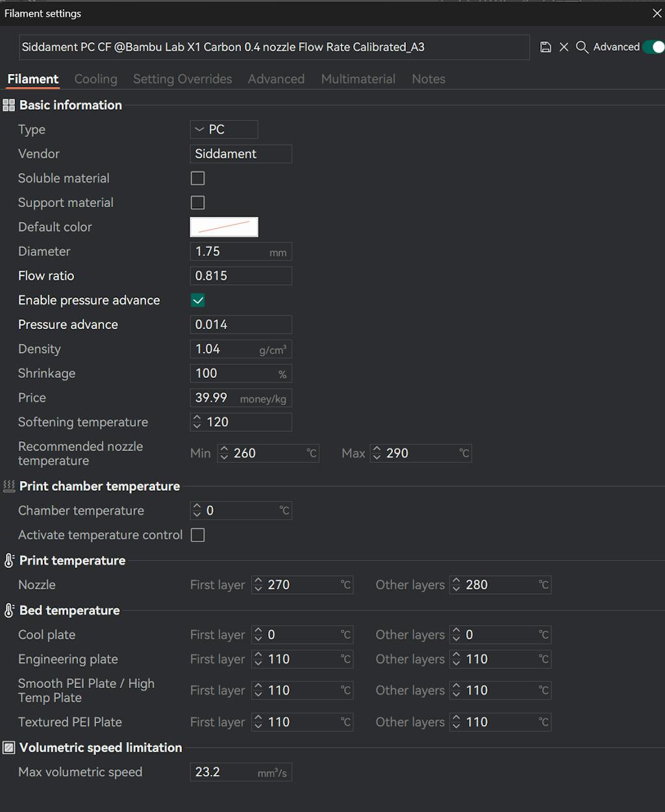Click the delete preset X icon

click(564, 47)
